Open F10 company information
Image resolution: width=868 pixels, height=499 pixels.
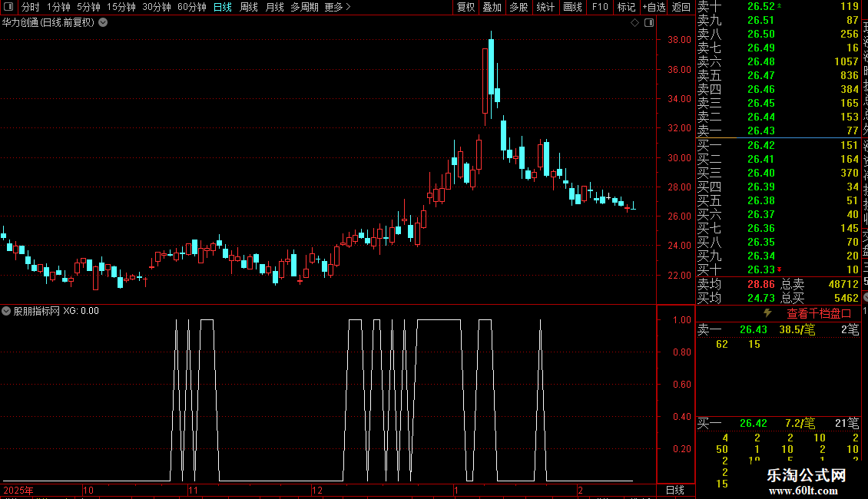click(x=599, y=7)
